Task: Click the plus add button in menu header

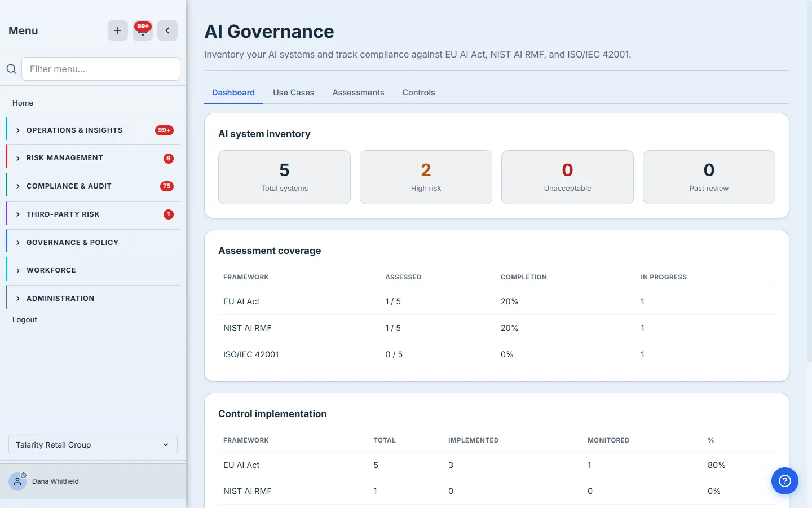Action: coord(118,30)
